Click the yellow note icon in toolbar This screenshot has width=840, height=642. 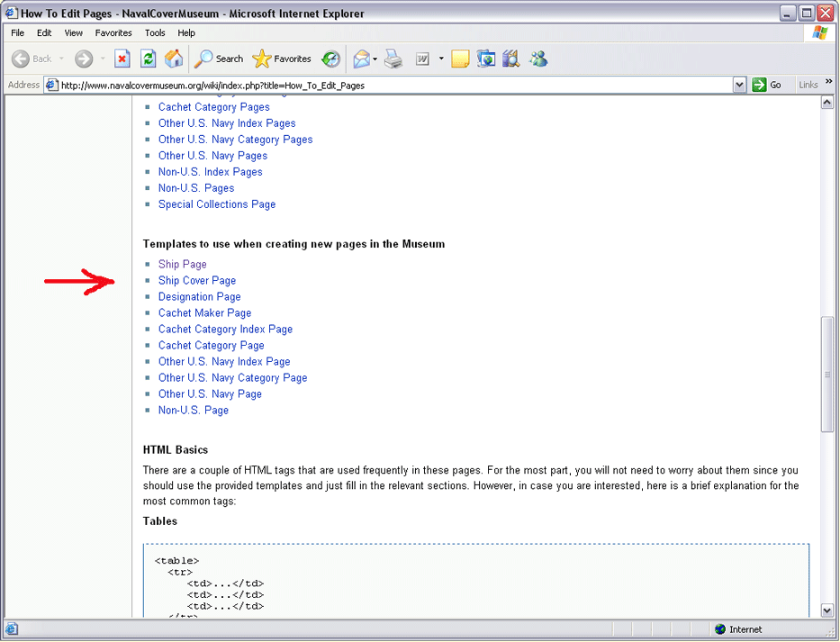click(x=460, y=59)
